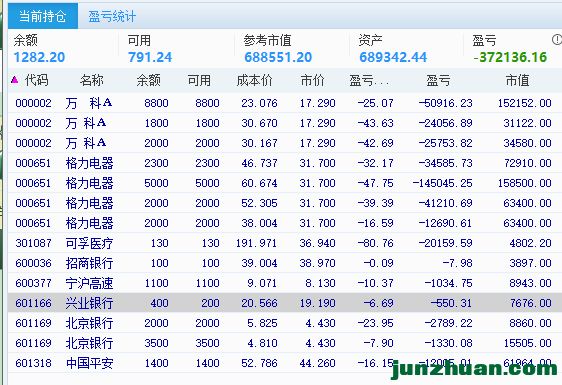Sort holdings by 成本价 column header

(254, 80)
